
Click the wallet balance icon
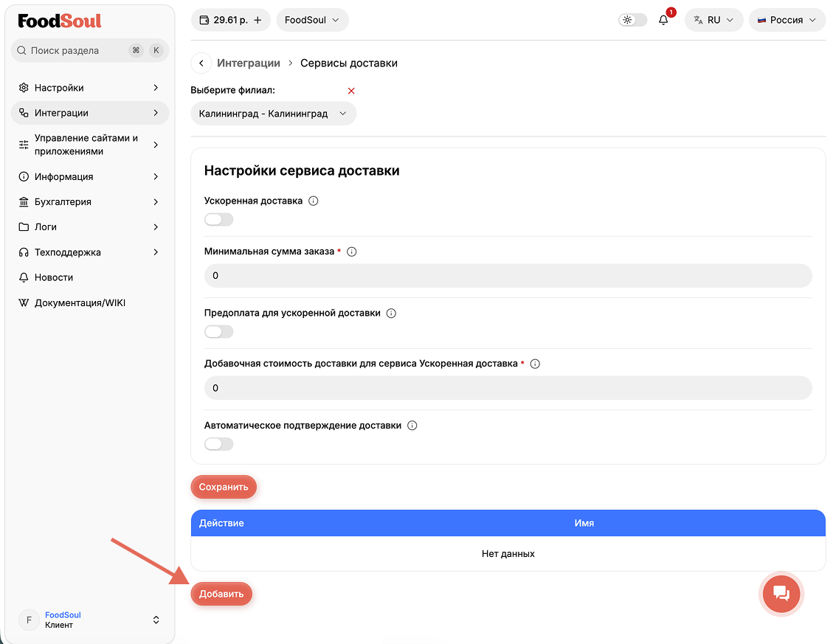pyautogui.click(x=204, y=20)
